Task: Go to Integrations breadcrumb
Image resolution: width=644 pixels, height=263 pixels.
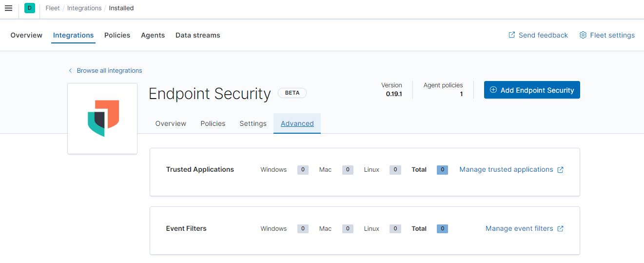Action: 84,8
